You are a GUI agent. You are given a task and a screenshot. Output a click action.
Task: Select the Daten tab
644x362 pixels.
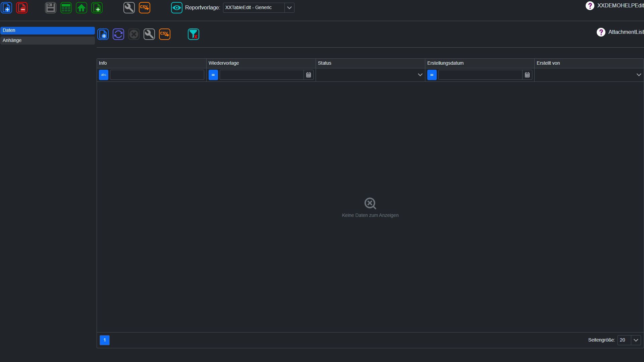click(48, 31)
